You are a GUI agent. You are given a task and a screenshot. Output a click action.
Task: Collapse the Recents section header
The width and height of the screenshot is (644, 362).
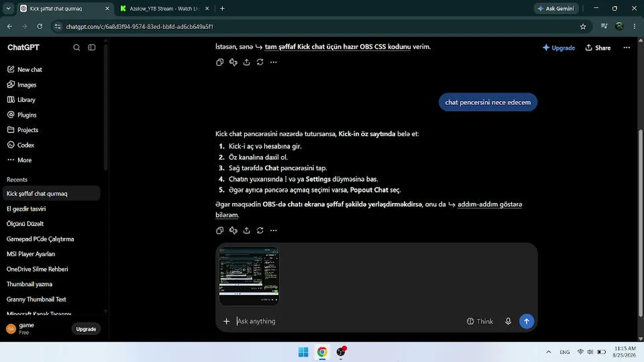(17, 179)
